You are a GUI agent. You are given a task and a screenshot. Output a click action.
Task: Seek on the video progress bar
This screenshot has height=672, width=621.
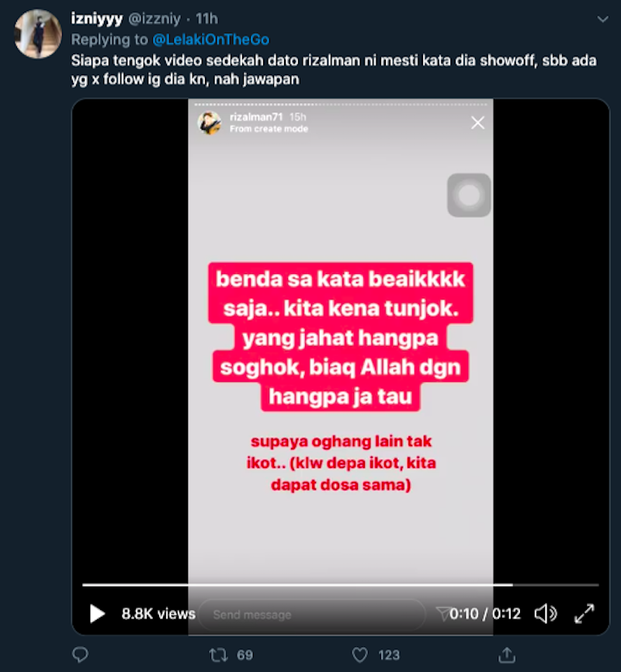click(x=341, y=584)
